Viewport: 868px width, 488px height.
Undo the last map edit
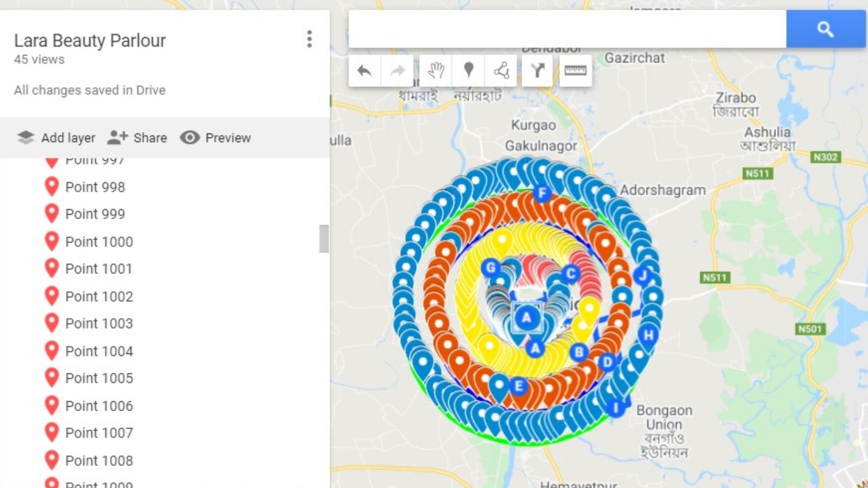(x=364, y=70)
